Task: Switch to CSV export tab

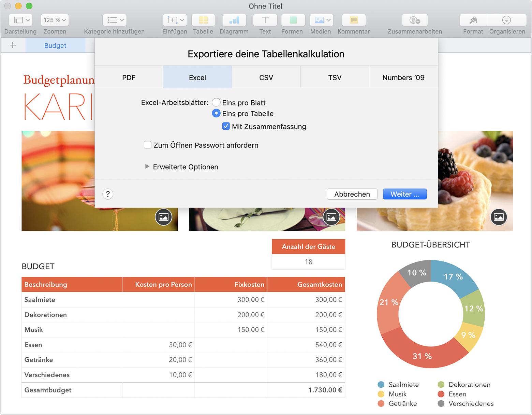Action: coord(266,77)
